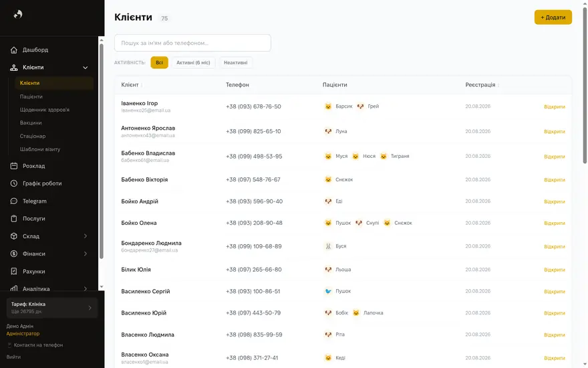Focus the search by name or phone field
Screen dimensions: 588x368
192,43
